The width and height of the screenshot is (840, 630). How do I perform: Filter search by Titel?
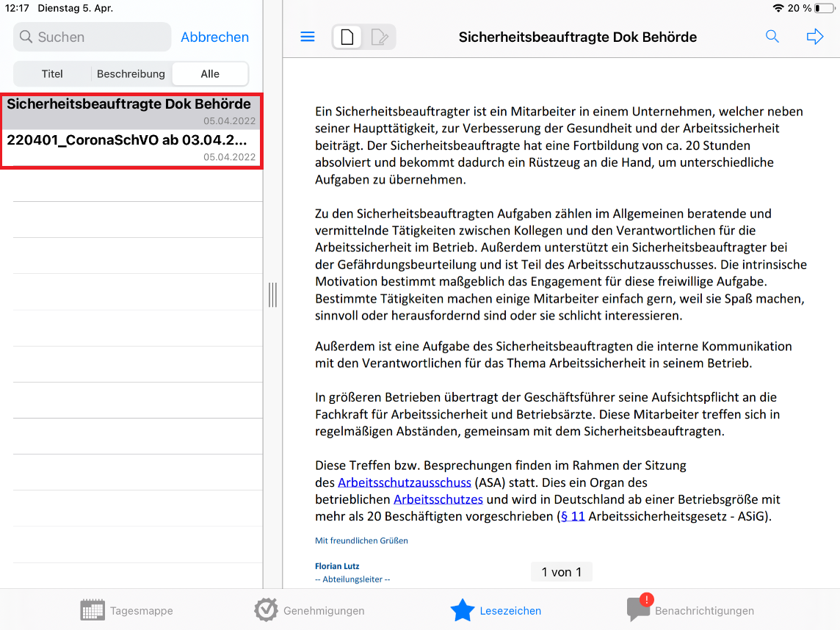pos(52,73)
